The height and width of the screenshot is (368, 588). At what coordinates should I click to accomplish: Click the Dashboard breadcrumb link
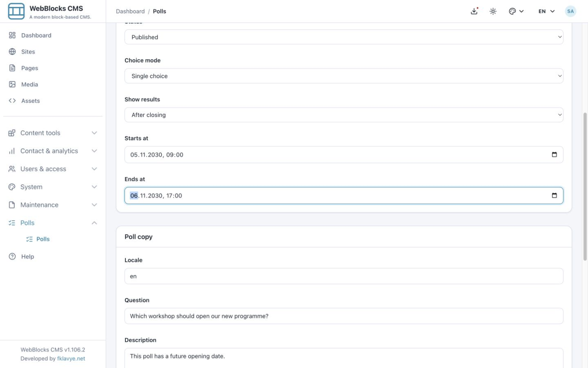pos(130,11)
